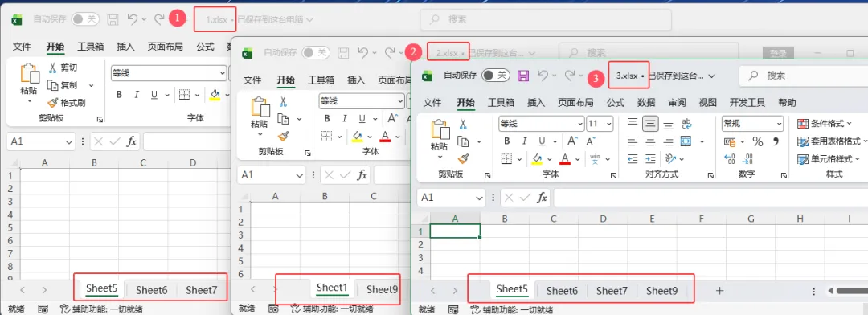Open the 常规 number format dropdown
868x315 pixels.
pyautogui.click(x=780, y=124)
